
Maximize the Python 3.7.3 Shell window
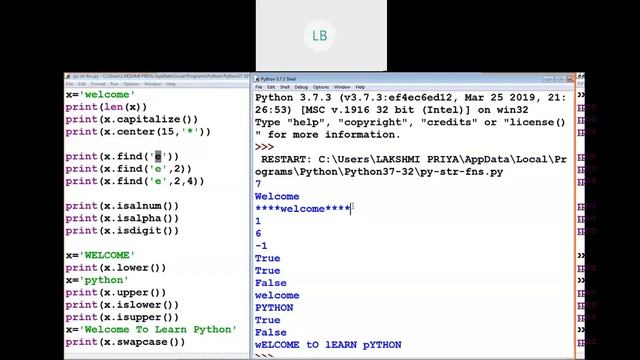pyautogui.click(x=561, y=78)
